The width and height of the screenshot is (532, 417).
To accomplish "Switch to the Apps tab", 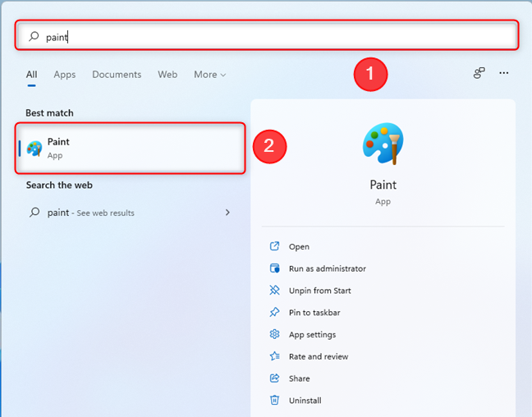I will point(65,75).
